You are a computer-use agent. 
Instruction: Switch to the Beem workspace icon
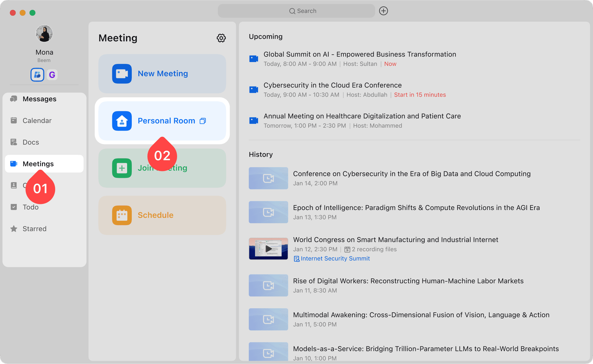click(37, 75)
